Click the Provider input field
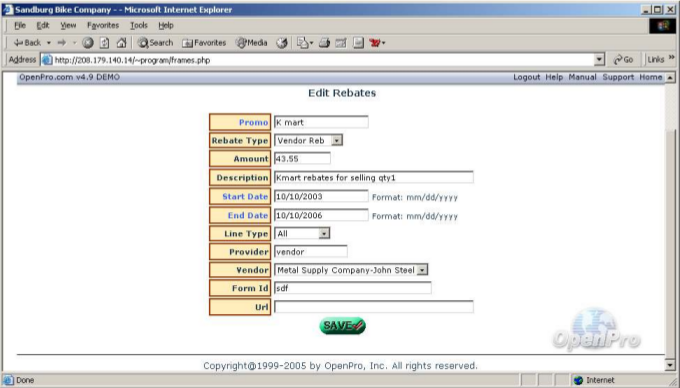 click(311, 251)
